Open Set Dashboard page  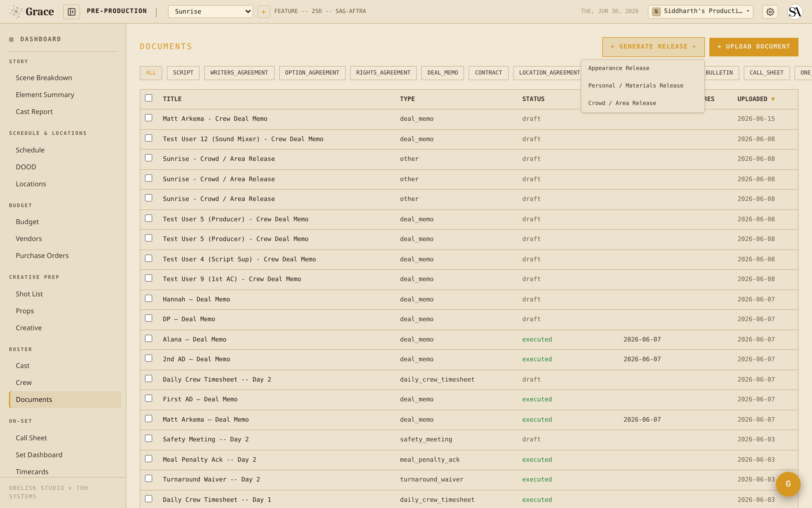click(x=39, y=455)
